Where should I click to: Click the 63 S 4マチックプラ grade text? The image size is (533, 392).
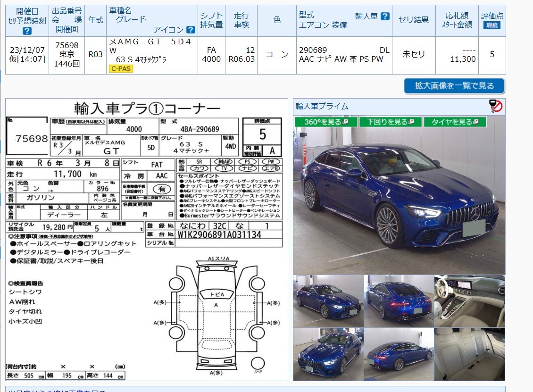click(x=141, y=59)
